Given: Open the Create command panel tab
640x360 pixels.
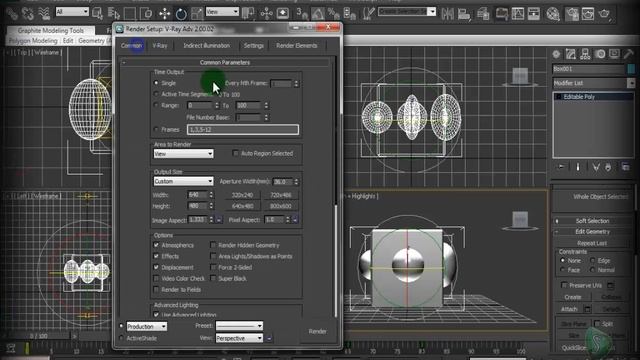Looking at the screenshot, I should [x=556, y=54].
